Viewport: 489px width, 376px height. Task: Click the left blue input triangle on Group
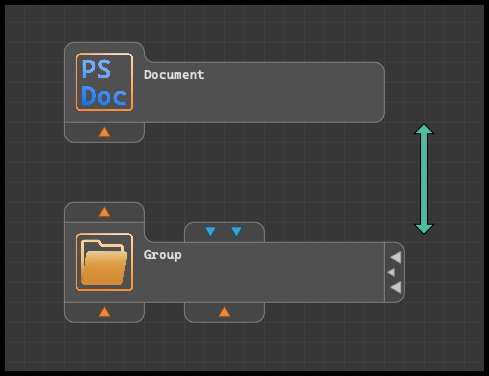210,231
